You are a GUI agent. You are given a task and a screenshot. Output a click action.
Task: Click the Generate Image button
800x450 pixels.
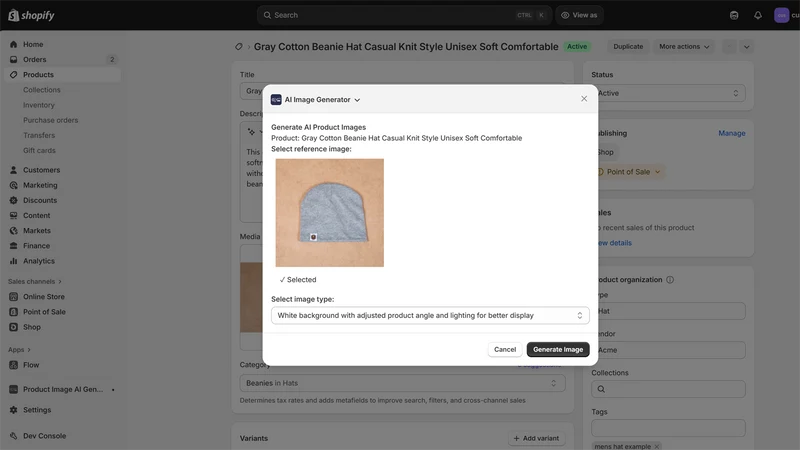click(x=558, y=349)
